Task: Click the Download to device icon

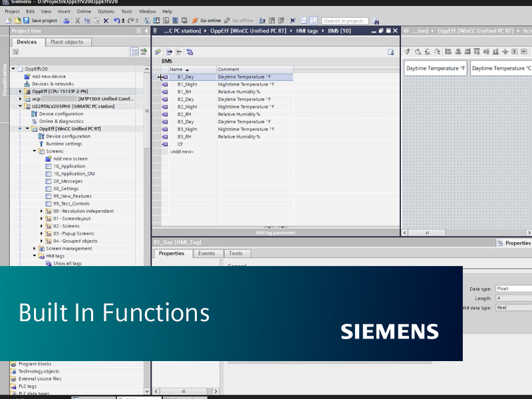Action: pos(156,21)
